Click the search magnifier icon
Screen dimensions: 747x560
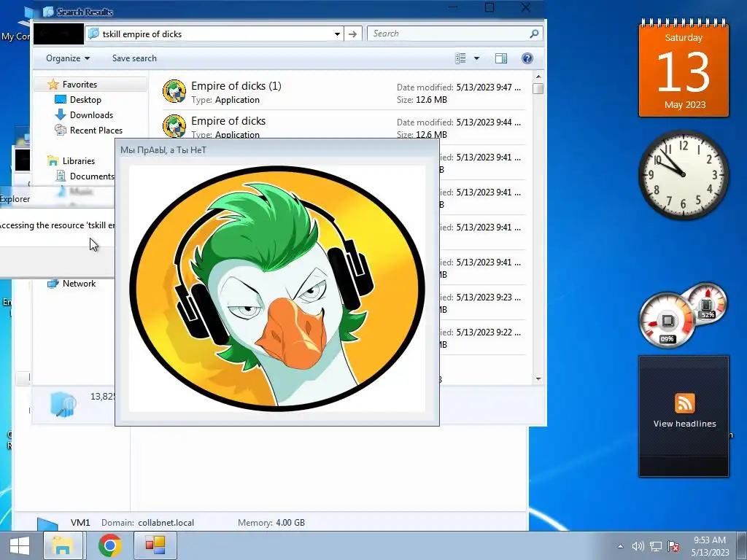pyautogui.click(x=534, y=34)
